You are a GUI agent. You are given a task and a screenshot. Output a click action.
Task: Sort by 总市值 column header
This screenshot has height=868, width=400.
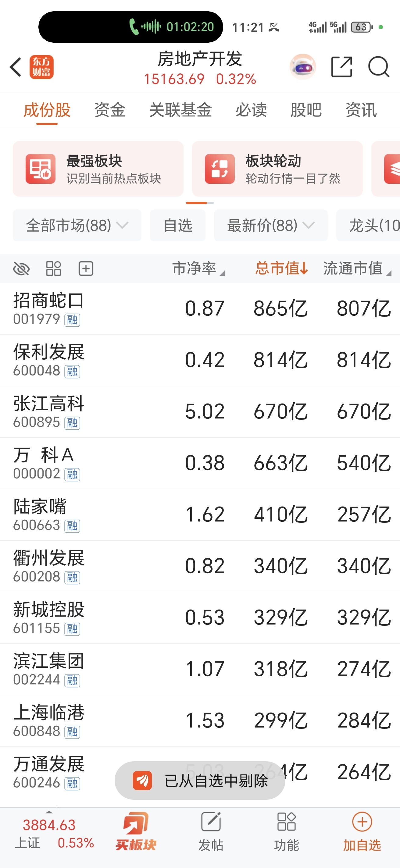tap(281, 269)
